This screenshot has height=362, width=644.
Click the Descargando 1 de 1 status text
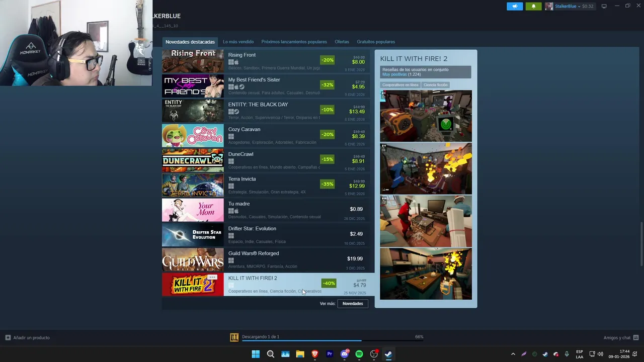[261, 337]
